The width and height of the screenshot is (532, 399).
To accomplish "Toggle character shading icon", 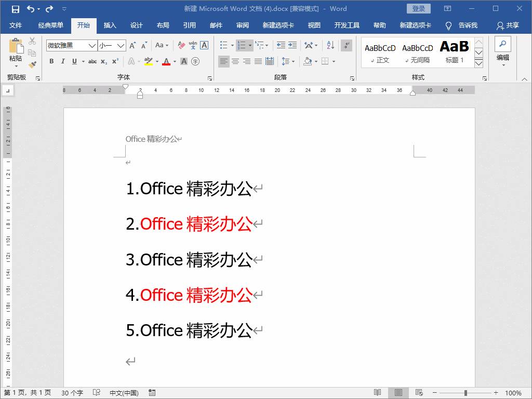I will point(184,61).
